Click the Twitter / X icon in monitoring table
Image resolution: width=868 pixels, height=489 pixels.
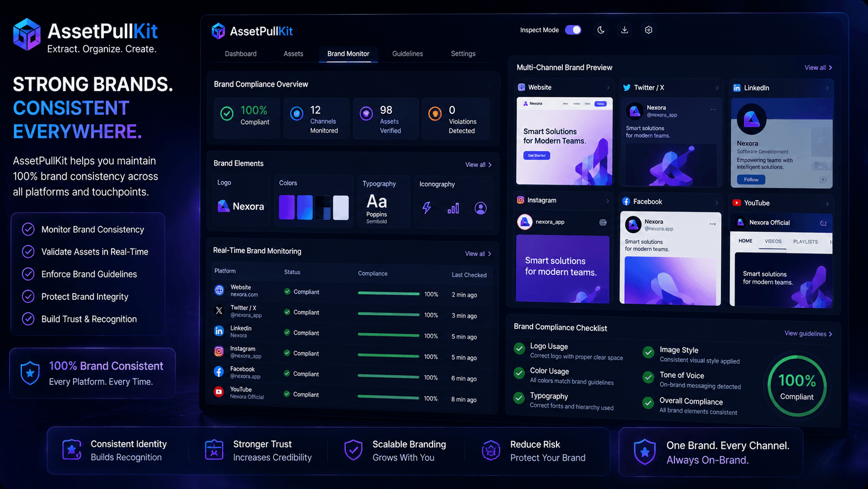pyautogui.click(x=219, y=311)
